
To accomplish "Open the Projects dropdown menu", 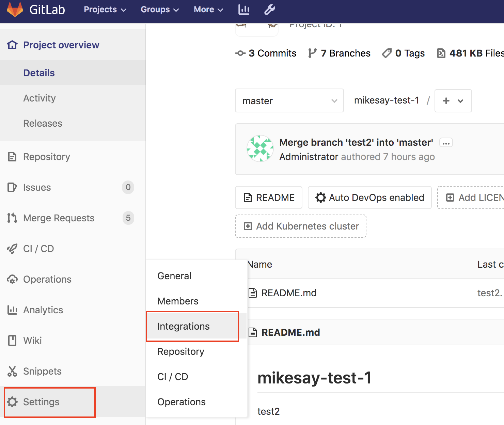I will pos(105,10).
